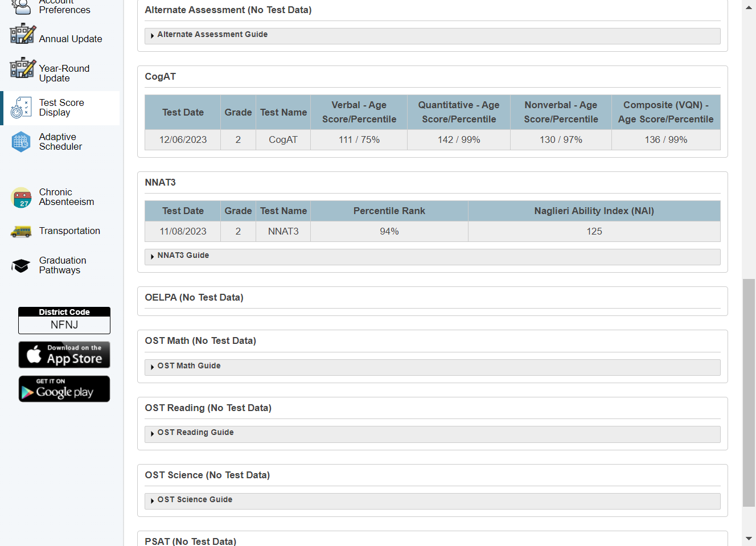Open Account Preferences
This screenshot has width=756, height=546.
[x=64, y=7]
